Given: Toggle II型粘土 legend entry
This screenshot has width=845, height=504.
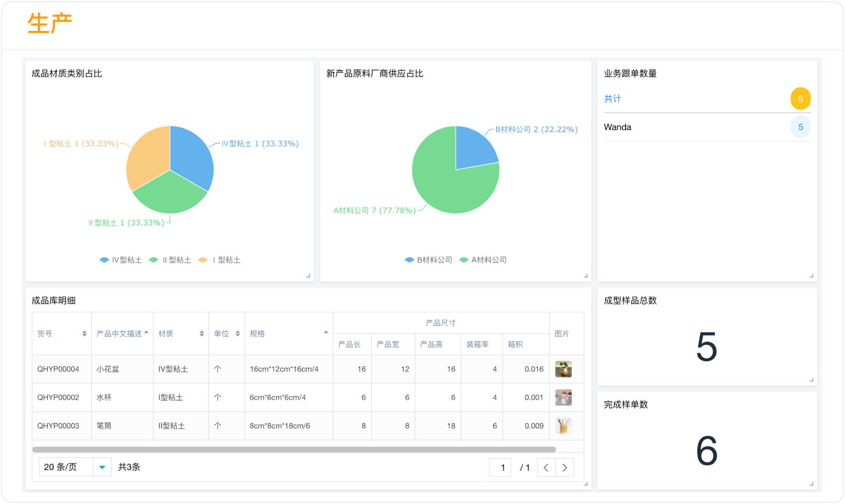Looking at the screenshot, I should coord(170,260).
